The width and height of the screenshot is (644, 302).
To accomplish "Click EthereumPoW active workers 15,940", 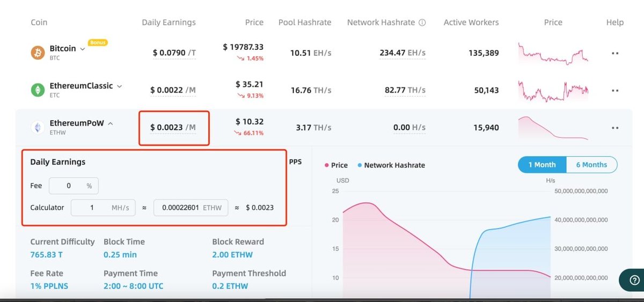I will (486, 128).
